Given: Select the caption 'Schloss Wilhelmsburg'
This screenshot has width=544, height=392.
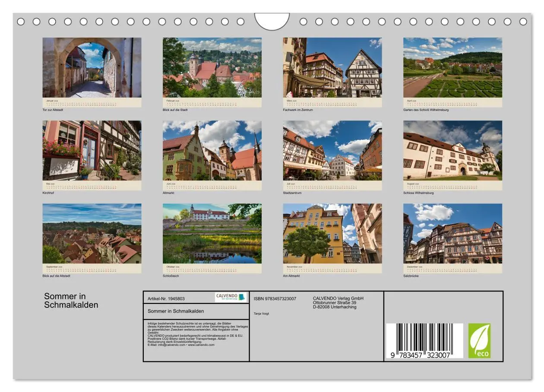Looking at the screenshot, I should [418, 193].
